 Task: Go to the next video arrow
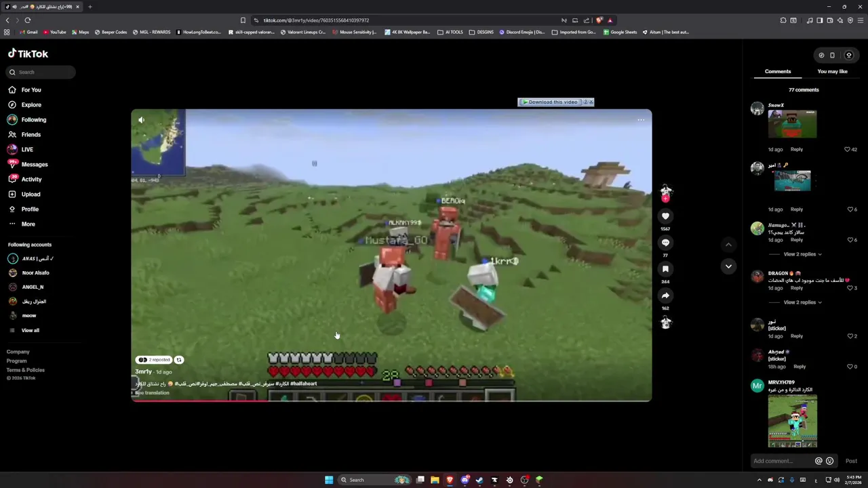coord(728,266)
